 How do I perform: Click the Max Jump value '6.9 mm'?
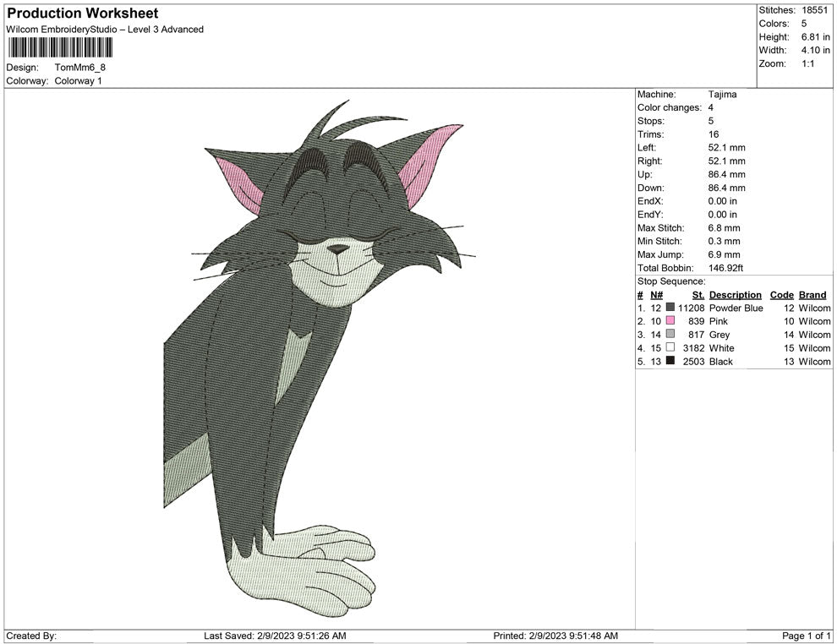pos(725,254)
